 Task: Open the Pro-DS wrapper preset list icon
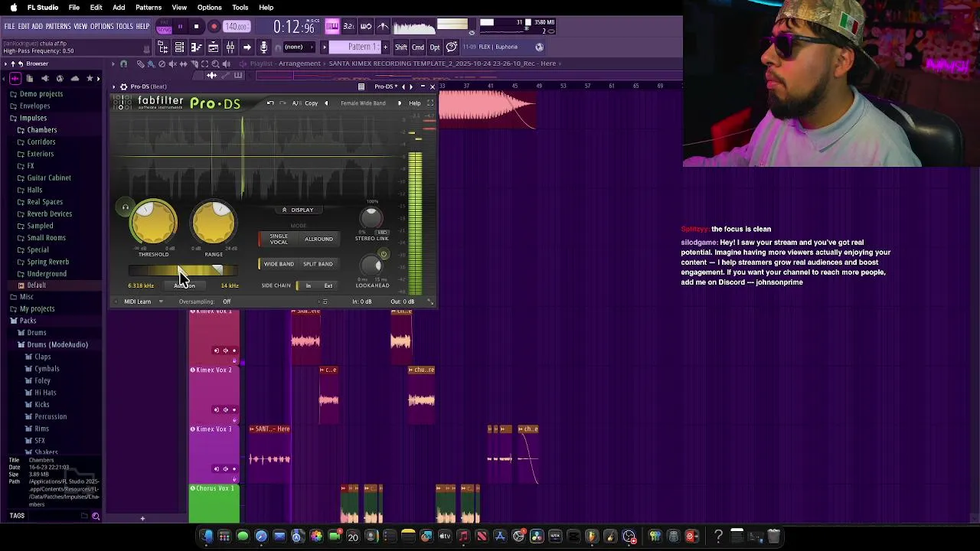pyautogui.click(x=361, y=86)
